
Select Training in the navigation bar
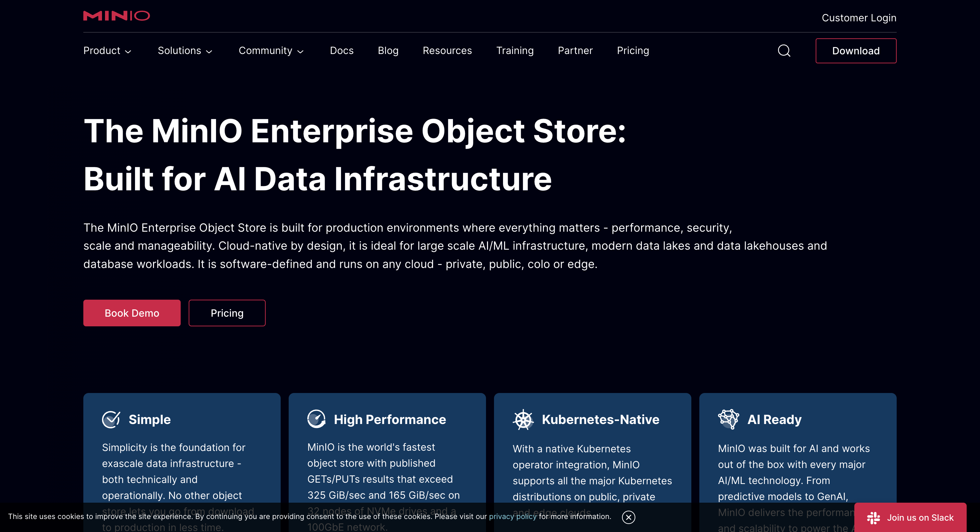pos(515,51)
